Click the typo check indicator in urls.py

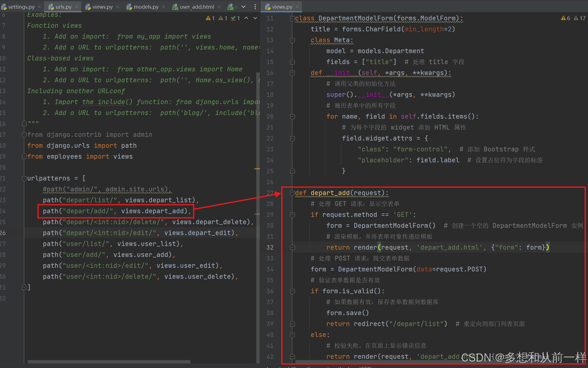click(235, 18)
